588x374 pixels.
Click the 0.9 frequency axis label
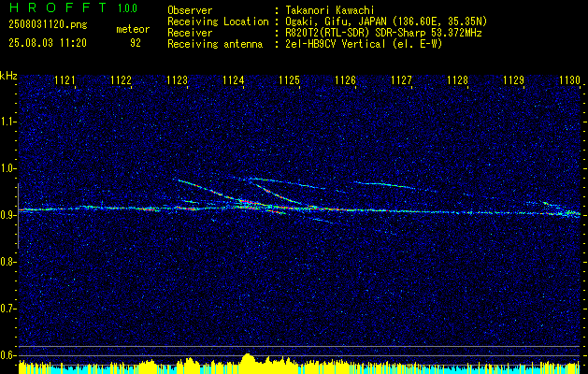pyautogui.click(x=7, y=215)
